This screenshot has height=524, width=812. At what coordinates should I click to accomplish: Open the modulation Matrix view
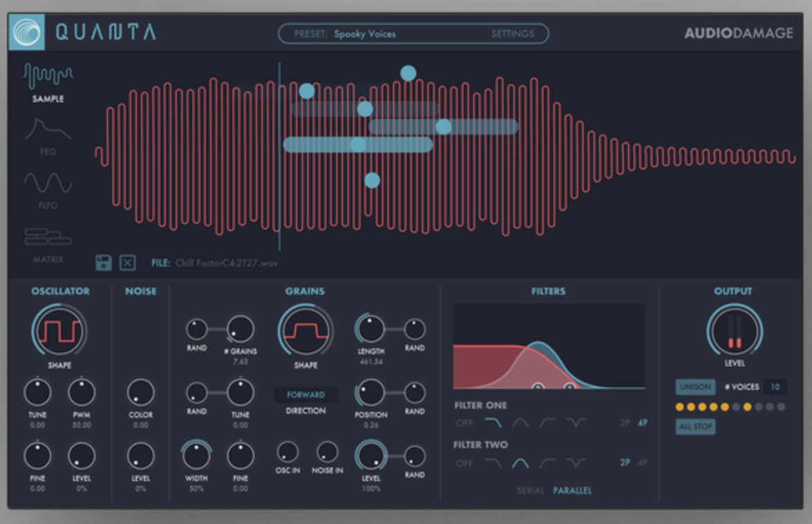48,245
